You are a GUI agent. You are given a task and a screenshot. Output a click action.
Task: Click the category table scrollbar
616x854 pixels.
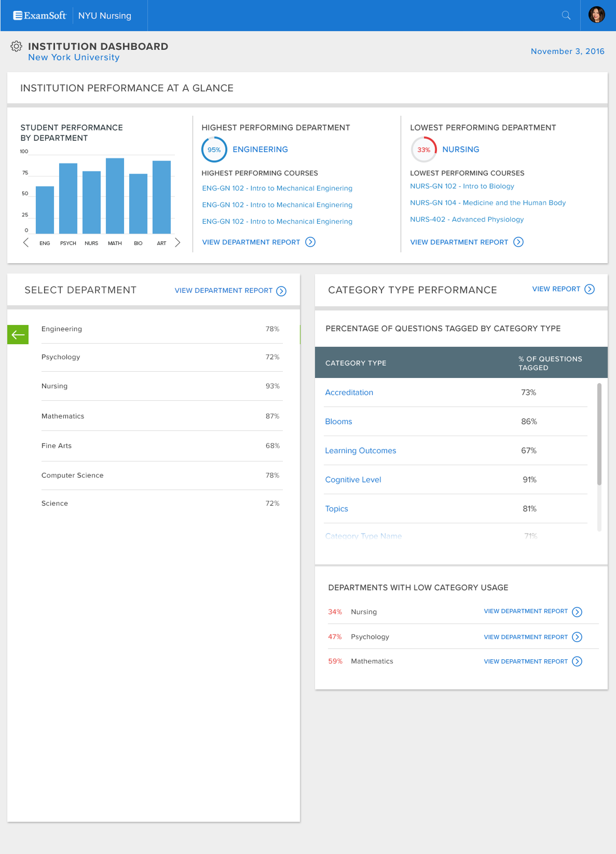click(599, 434)
